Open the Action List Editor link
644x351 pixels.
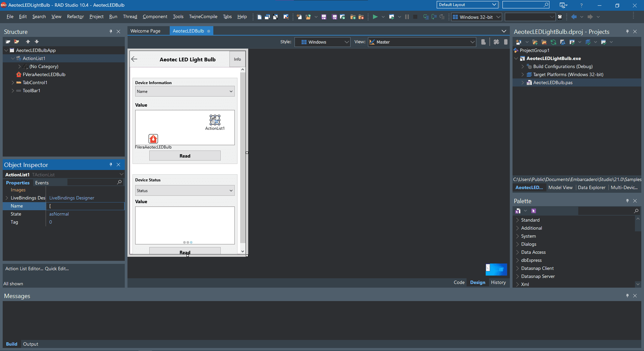point(24,269)
